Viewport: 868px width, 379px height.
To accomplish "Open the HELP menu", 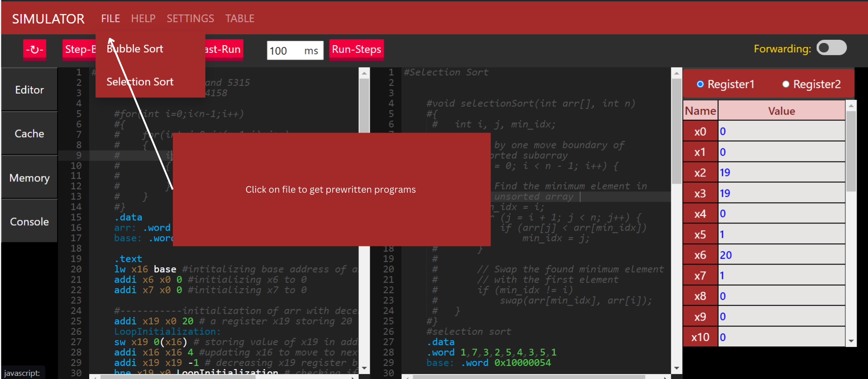I will [143, 19].
